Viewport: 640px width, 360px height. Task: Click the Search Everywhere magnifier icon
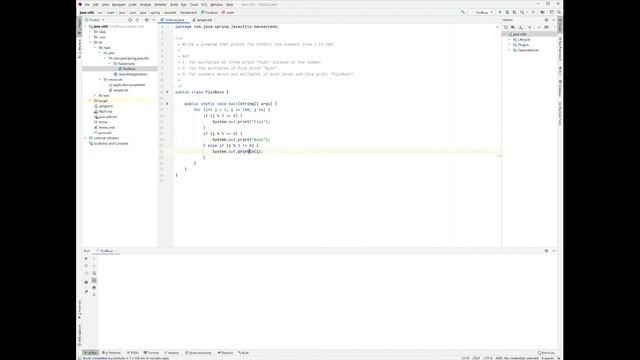tap(559, 12)
